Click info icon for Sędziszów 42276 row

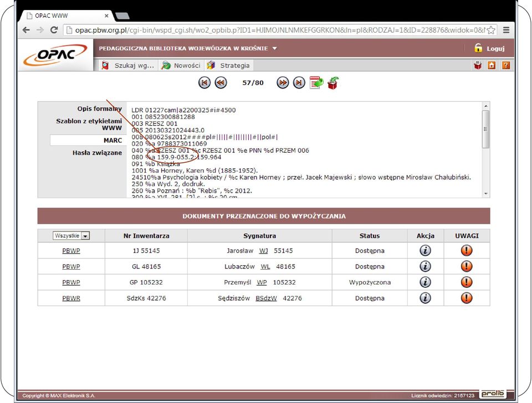[425, 298]
